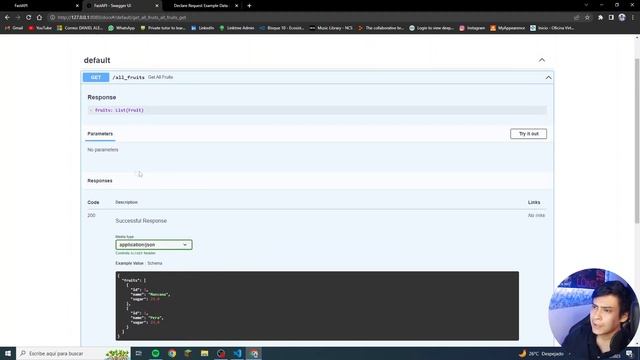640x360 pixels.
Task: Go back with the browser back arrow
Action: click(7, 18)
